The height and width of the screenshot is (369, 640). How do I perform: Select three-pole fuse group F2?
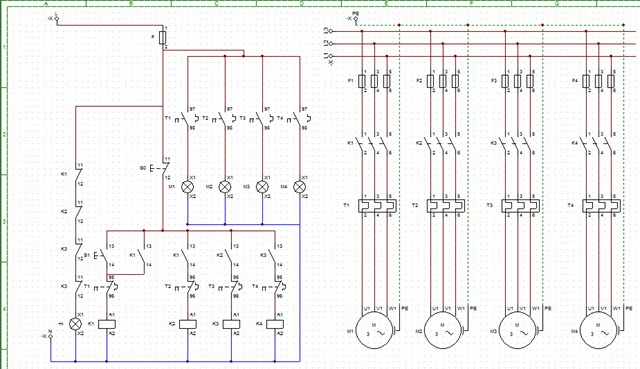tap(443, 81)
